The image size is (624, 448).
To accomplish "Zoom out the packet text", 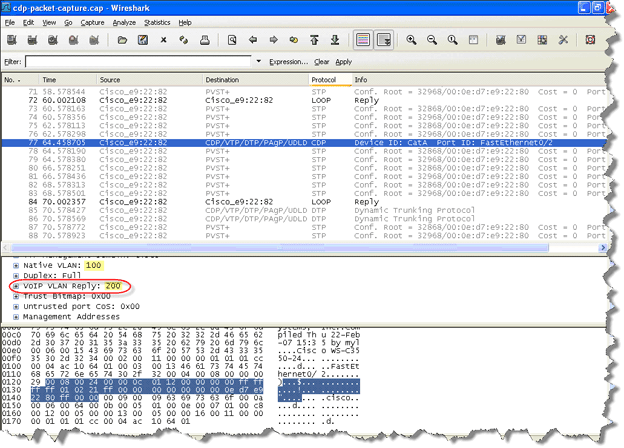I will click(432, 40).
